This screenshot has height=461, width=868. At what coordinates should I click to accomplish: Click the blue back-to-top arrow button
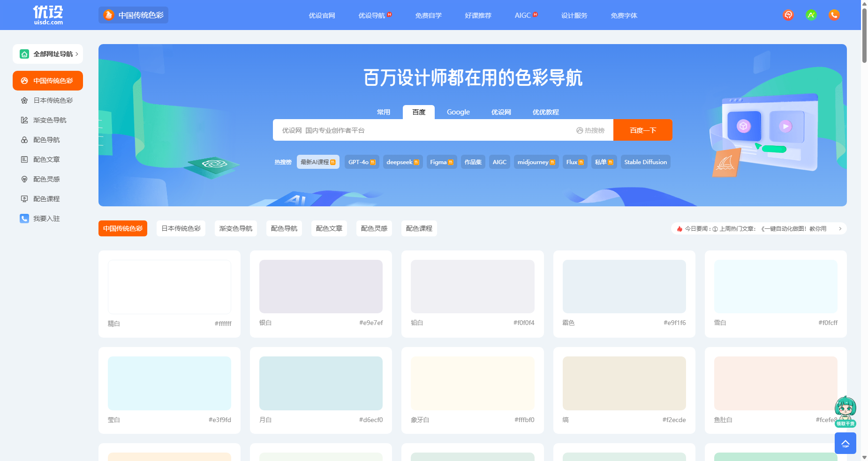coord(845,443)
